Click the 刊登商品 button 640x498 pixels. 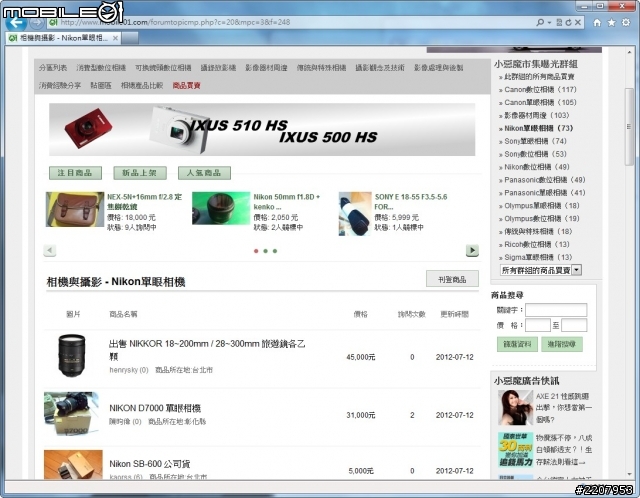(452, 279)
